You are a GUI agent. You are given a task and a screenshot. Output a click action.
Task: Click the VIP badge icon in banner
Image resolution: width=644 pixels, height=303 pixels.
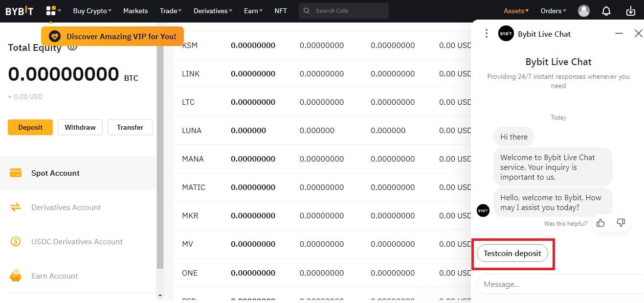(55, 36)
